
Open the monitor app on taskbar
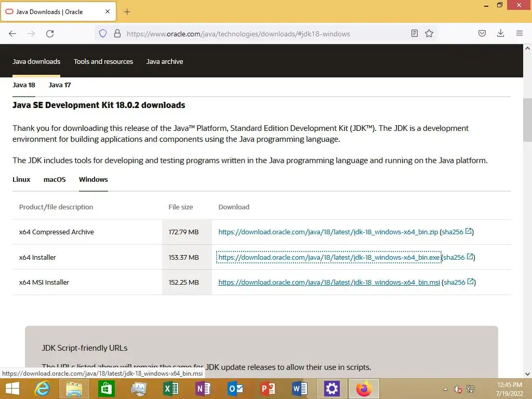click(138, 389)
